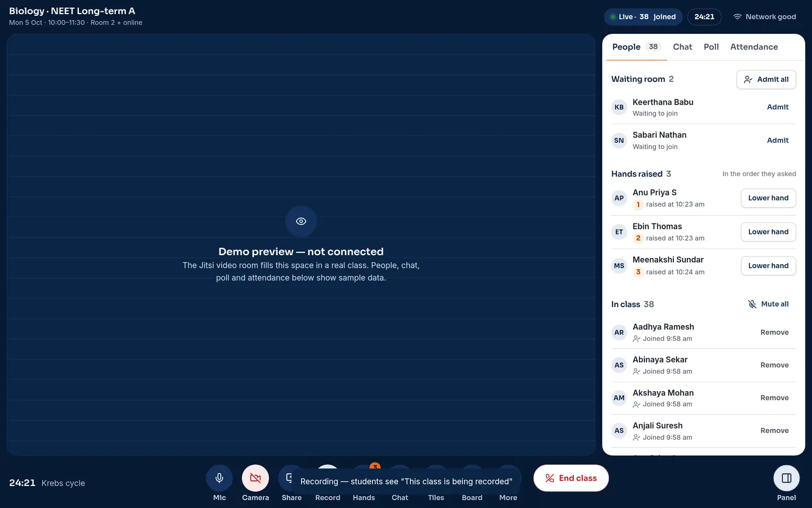Click the Krebs cycle topic label
The width and height of the screenshot is (812, 508).
pyautogui.click(x=63, y=483)
